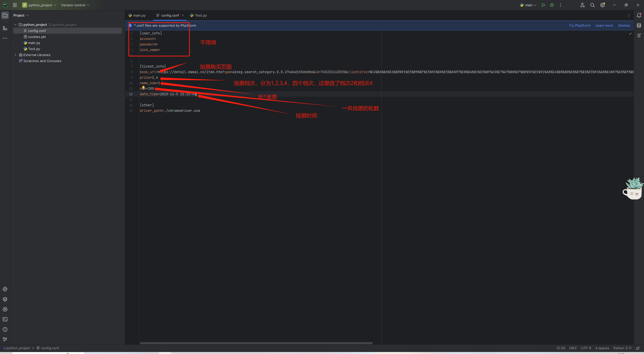Click the Search Everywhere magnifier icon
This screenshot has width=644, height=354.
[592, 5]
